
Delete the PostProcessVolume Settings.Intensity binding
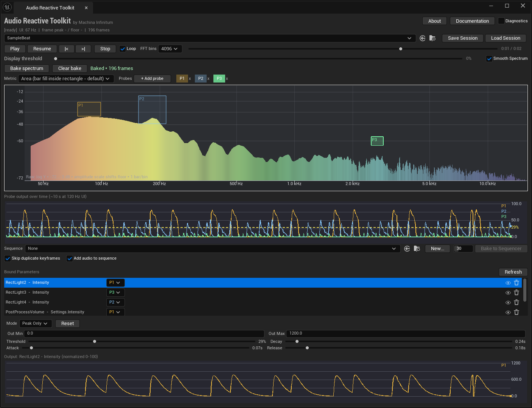click(516, 312)
